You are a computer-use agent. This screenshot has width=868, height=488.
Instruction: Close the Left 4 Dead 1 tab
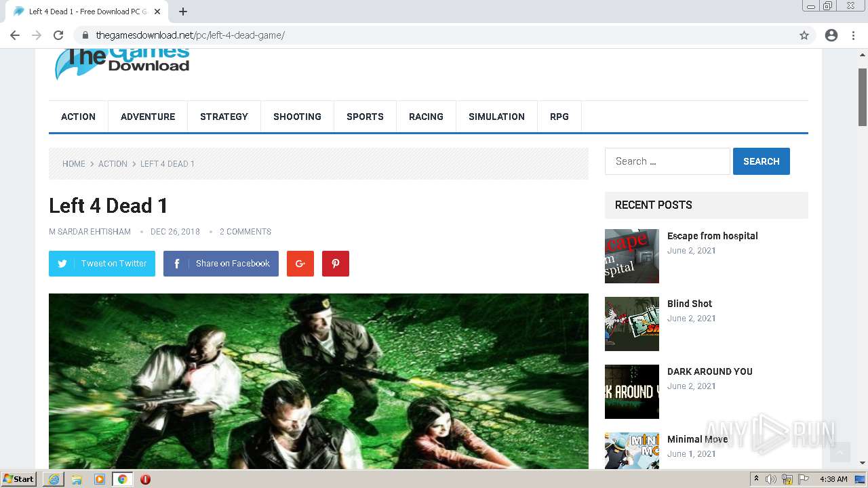(x=157, y=12)
